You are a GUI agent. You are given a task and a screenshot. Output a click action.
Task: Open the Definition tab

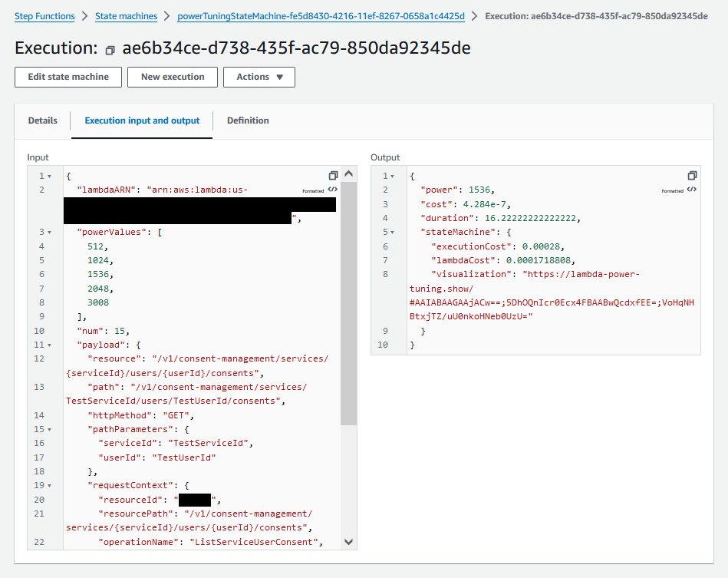coord(248,121)
